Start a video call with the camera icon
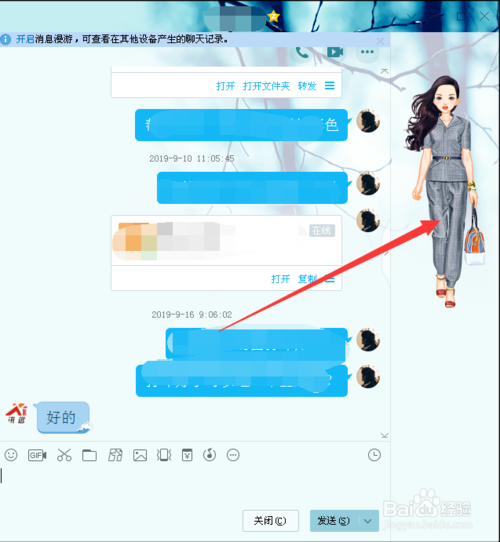The width and height of the screenshot is (500, 542). click(335, 52)
